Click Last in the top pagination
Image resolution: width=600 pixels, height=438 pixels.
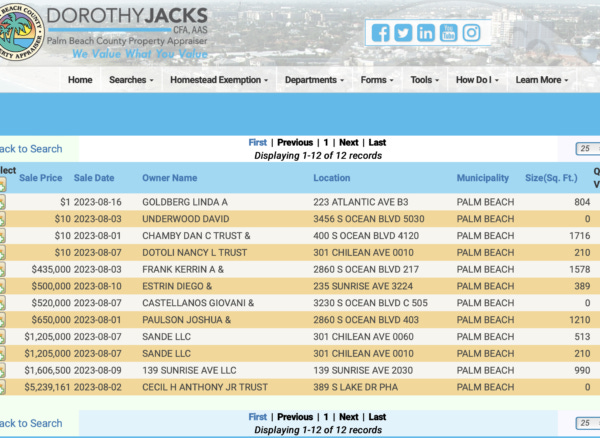click(x=377, y=142)
